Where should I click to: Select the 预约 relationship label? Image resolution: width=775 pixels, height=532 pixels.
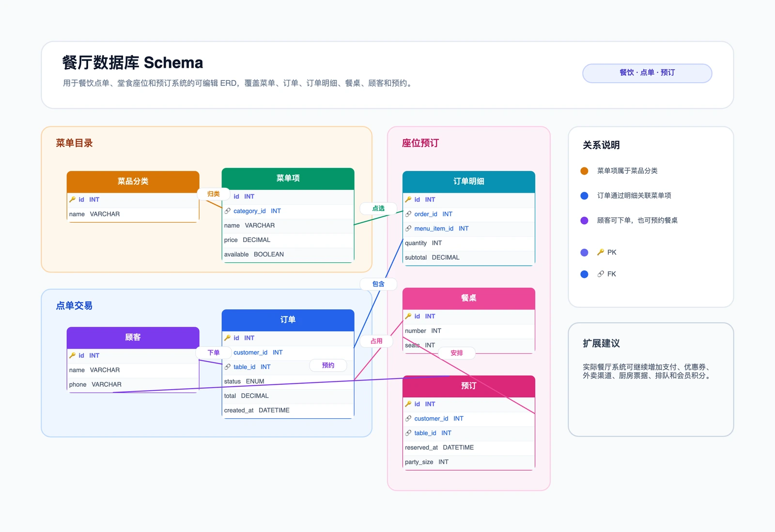coord(328,365)
